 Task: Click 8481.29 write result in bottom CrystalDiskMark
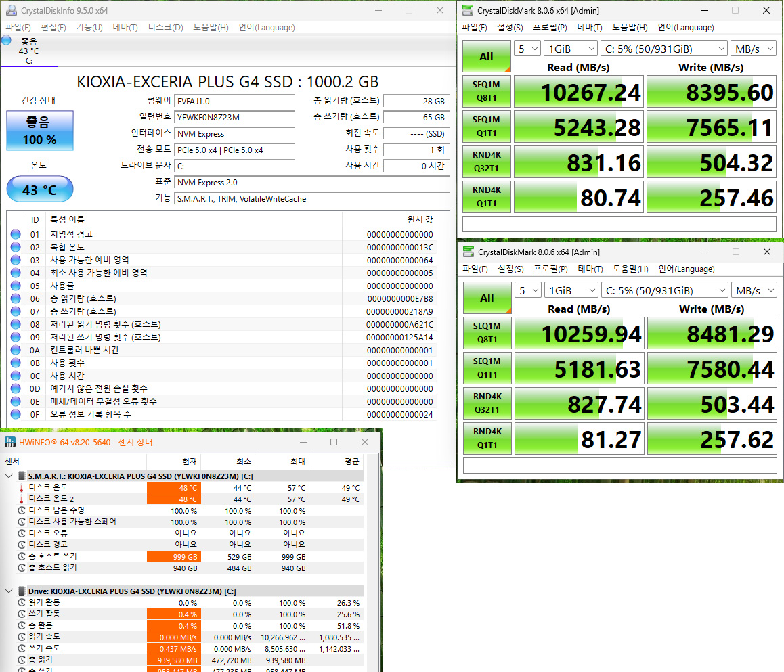click(x=712, y=333)
